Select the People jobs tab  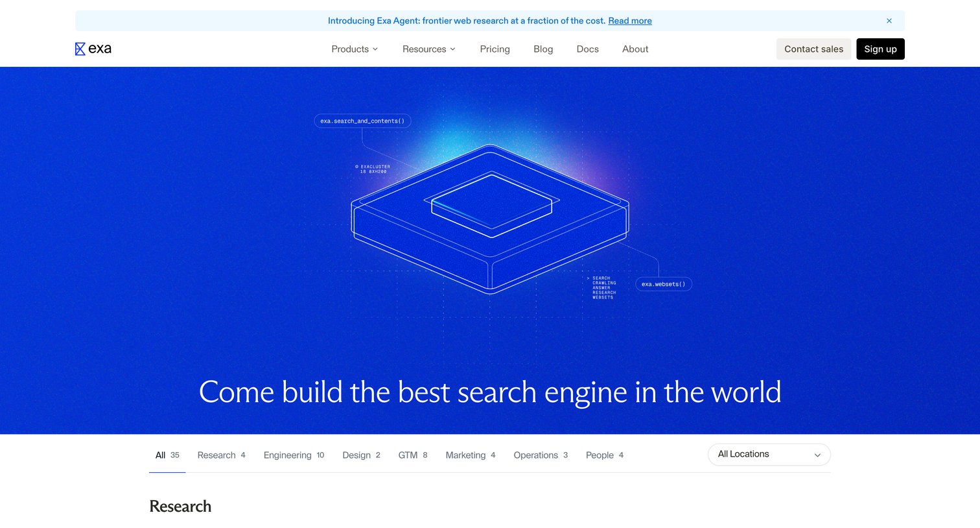tap(605, 455)
